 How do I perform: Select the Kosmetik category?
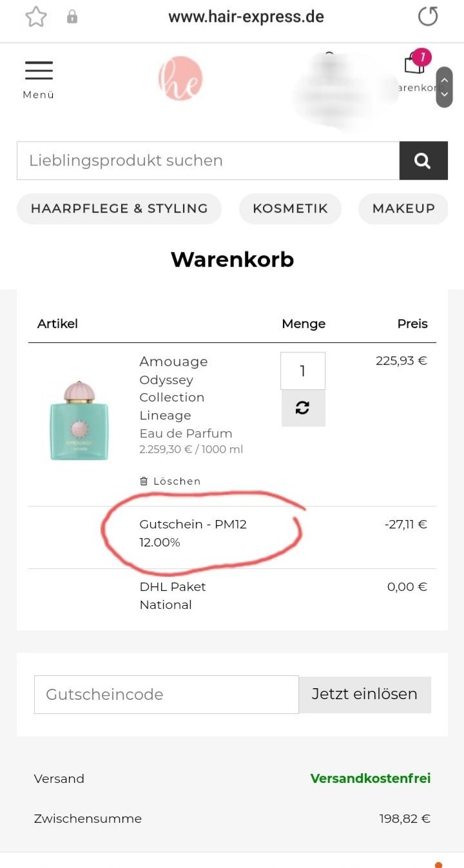point(290,209)
